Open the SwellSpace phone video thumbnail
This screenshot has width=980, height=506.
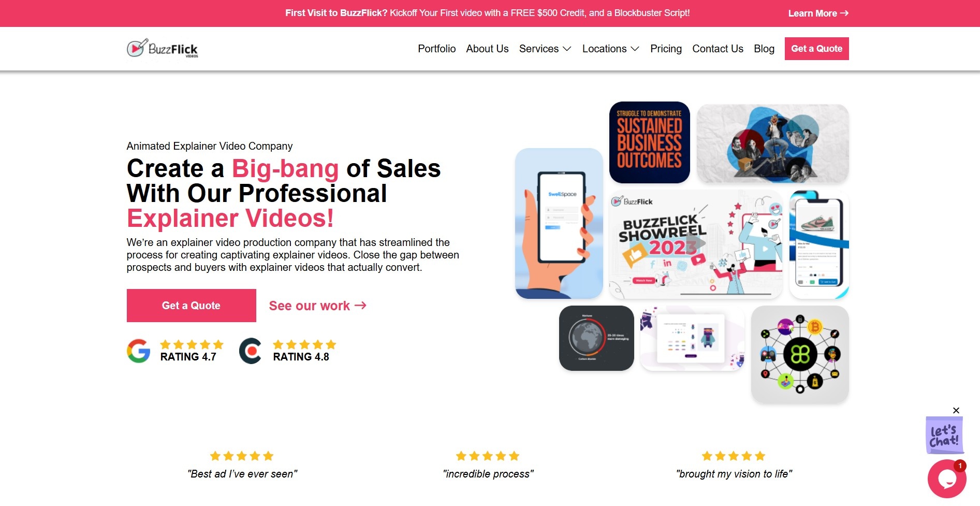point(559,224)
